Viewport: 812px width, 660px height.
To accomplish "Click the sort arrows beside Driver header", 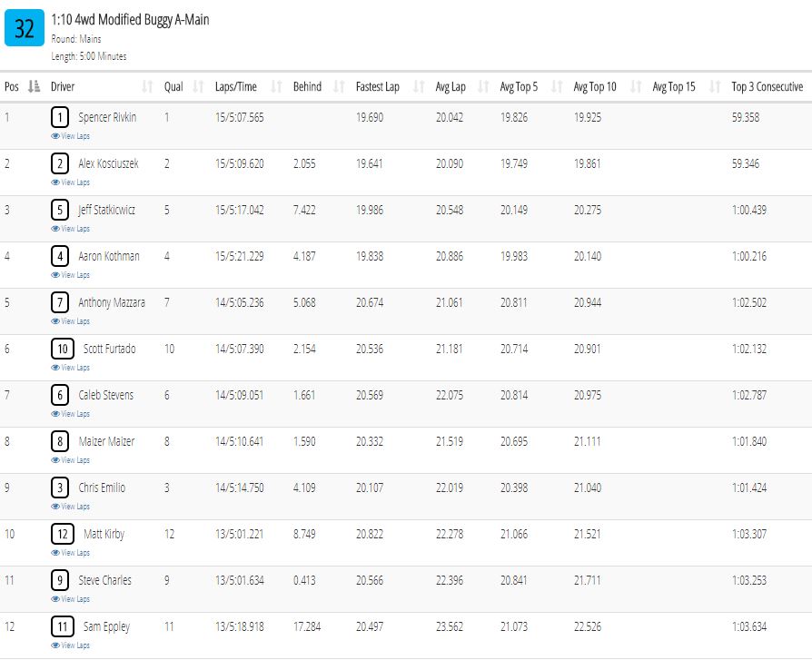I will (147, 86).
